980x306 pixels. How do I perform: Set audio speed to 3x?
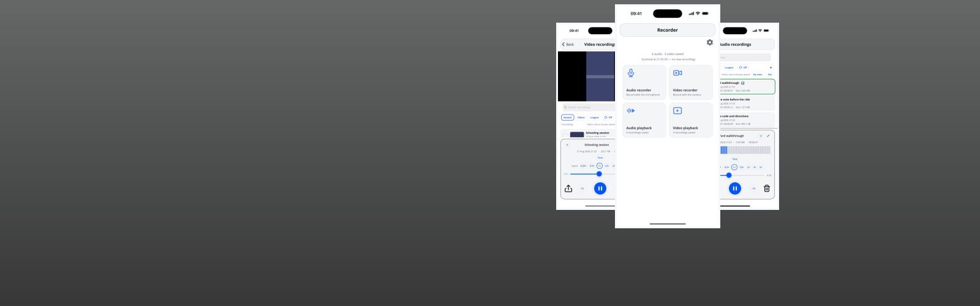coord(755,167)
